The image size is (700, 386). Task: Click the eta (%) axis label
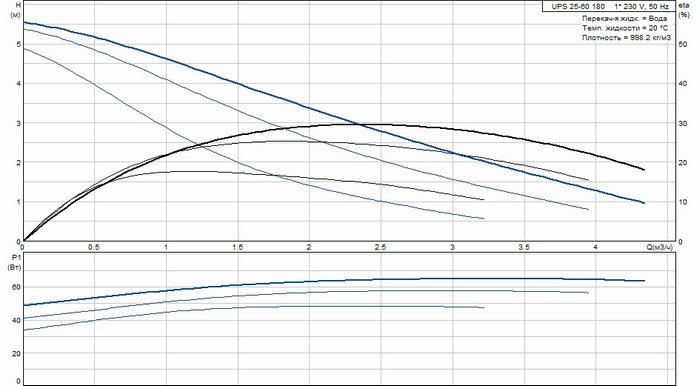point(683,10)
